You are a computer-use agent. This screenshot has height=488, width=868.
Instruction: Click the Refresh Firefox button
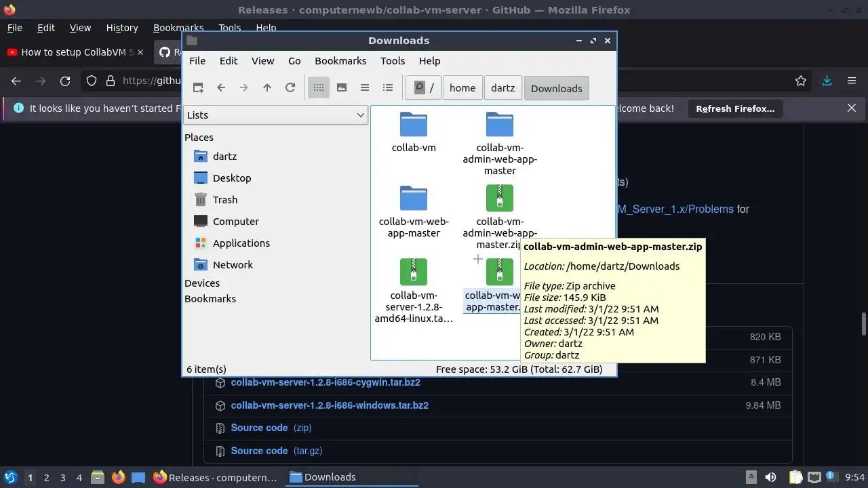(x=735, y=108)
